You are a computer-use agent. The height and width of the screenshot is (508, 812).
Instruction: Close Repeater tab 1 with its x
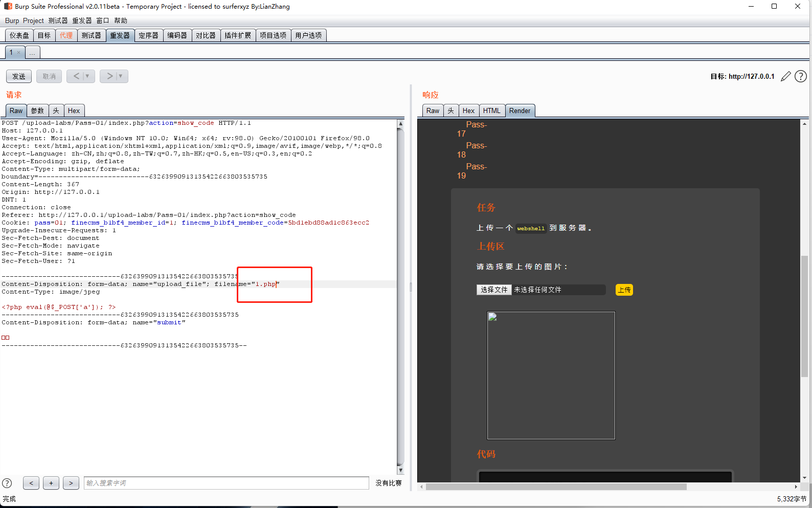tap(19, 52)
